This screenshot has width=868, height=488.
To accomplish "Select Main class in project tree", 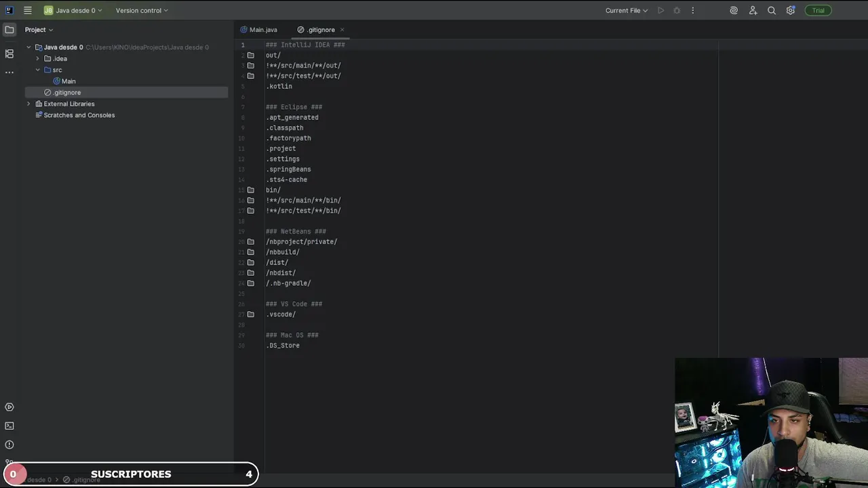I will point(68,81).
